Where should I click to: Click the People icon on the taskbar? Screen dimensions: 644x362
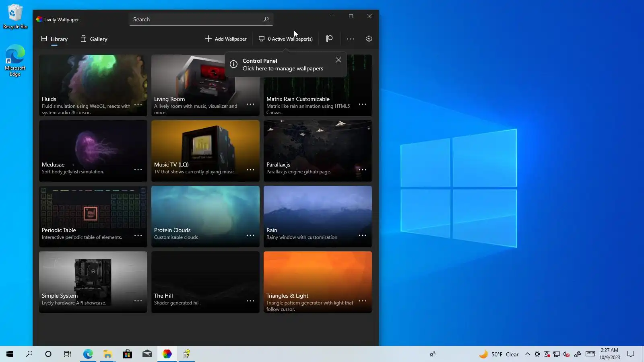pos(433,354)
